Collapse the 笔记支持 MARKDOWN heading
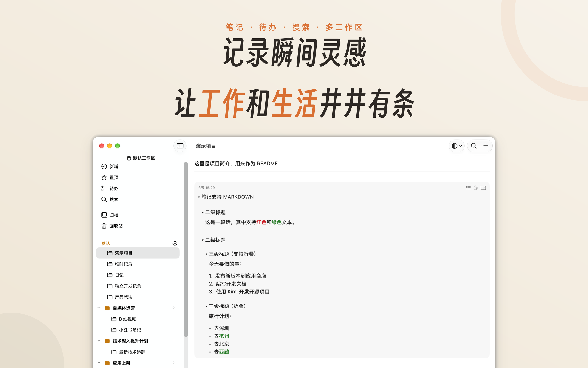 click(x=199, y=197)
